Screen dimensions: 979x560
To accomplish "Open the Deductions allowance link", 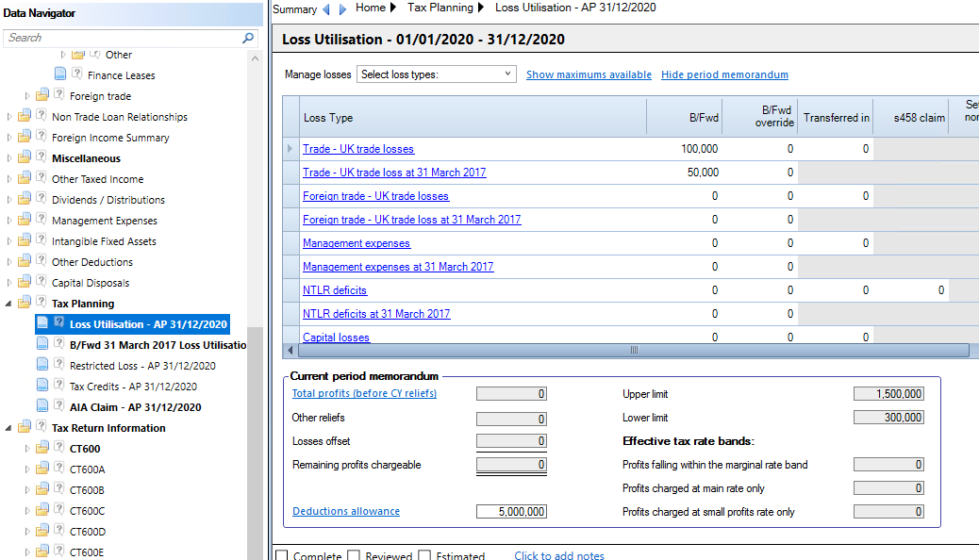I will click(346, 511).
